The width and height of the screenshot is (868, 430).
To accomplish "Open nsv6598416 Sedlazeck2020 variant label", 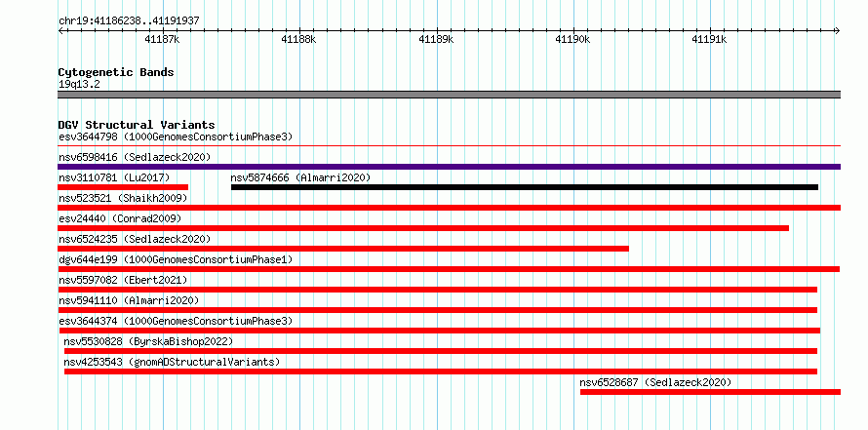I will pos(135,157).
